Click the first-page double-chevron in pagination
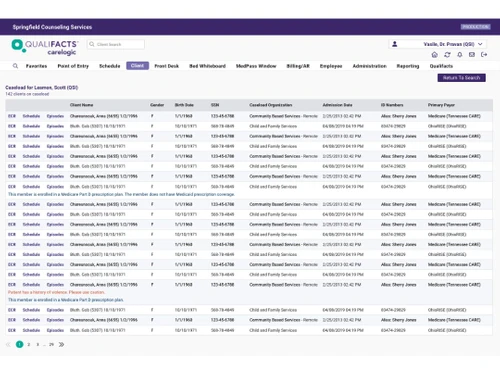 pyautogui.click(x=8, y=344)
